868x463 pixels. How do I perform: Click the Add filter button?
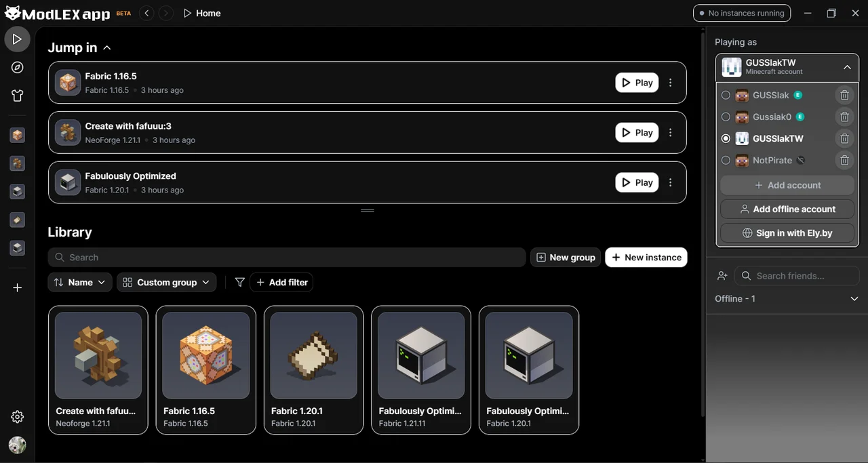tap(281, 282)
